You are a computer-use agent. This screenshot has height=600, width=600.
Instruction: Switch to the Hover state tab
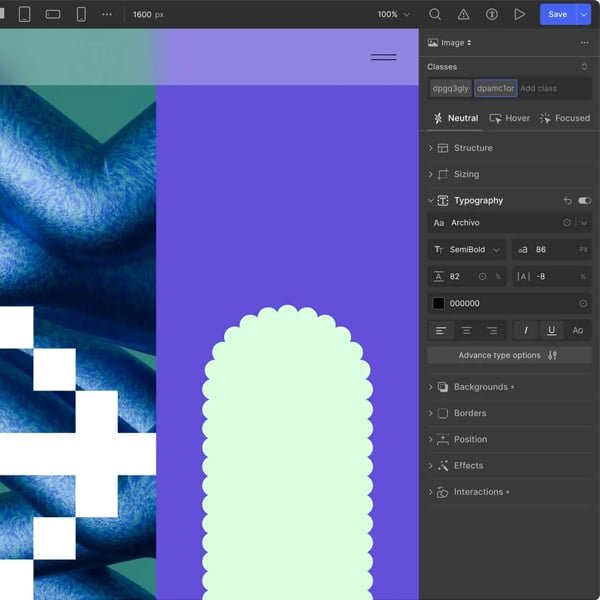(x=510, y=118)
